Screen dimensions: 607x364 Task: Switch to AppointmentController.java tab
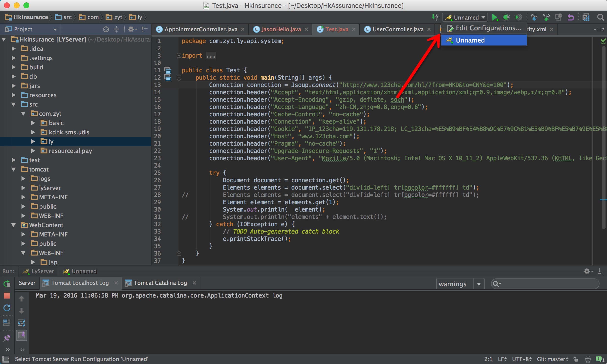tap(201, 29)
